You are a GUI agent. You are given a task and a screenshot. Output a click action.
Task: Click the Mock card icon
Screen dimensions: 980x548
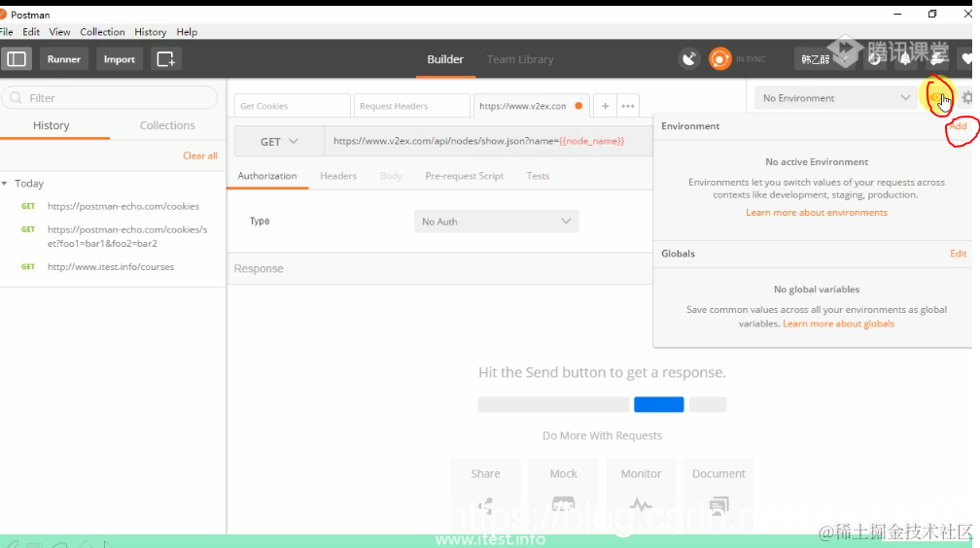pos(563,503)
